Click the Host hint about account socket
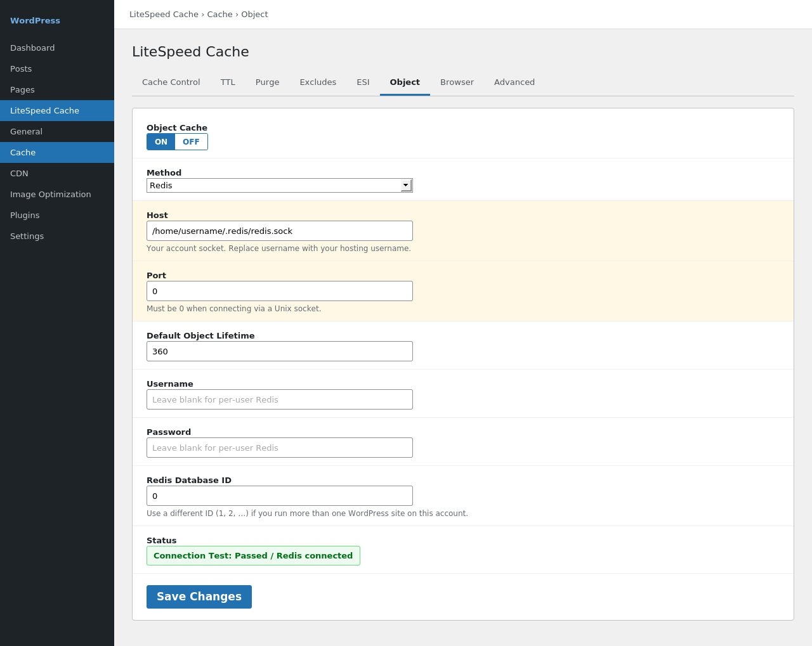The height and width of the screenshot is (646, 812). coord(278,248)
